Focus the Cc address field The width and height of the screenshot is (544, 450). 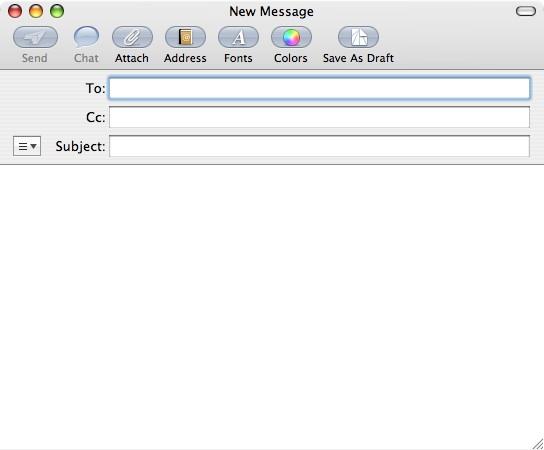[319, 117]
